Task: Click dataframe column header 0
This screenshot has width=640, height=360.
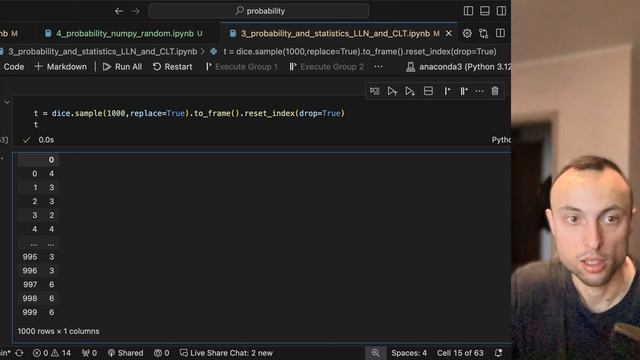Action: (51, 160)
